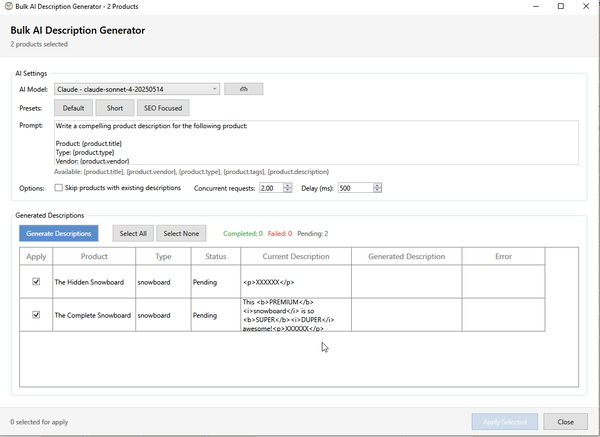Click snowboard type for The Hidden Snowboard
The height and width of the screenshot is (437, 600).
tap(163, 282)
